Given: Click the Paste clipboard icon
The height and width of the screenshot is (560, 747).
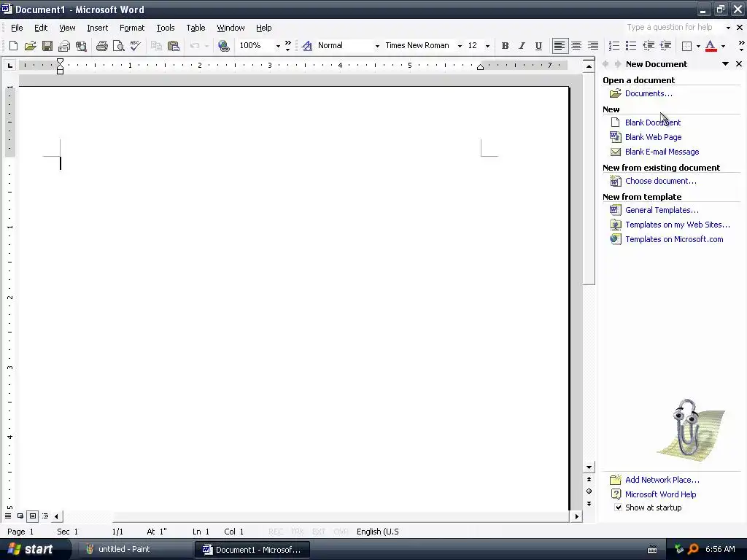Looking at the screenshot, I should [x=174, y=46].
